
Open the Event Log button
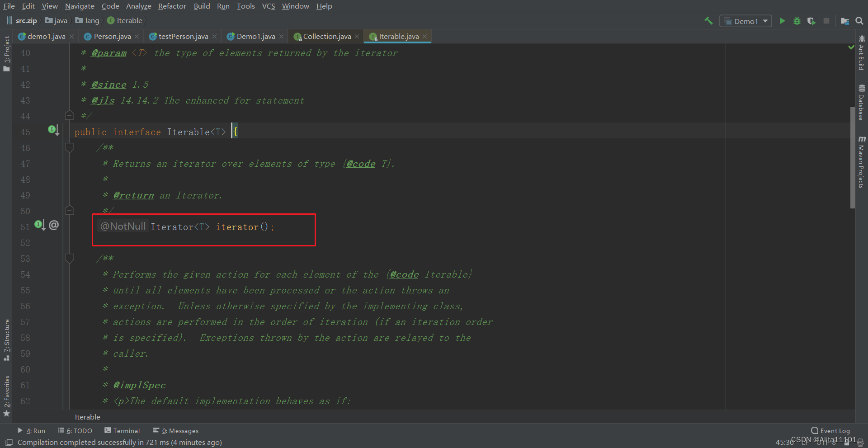pyautogui.click(x=830, y=431)
